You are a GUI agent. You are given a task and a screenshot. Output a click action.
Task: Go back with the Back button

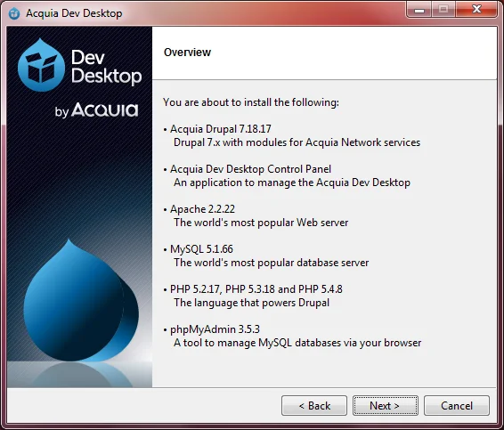pos(314,406)
